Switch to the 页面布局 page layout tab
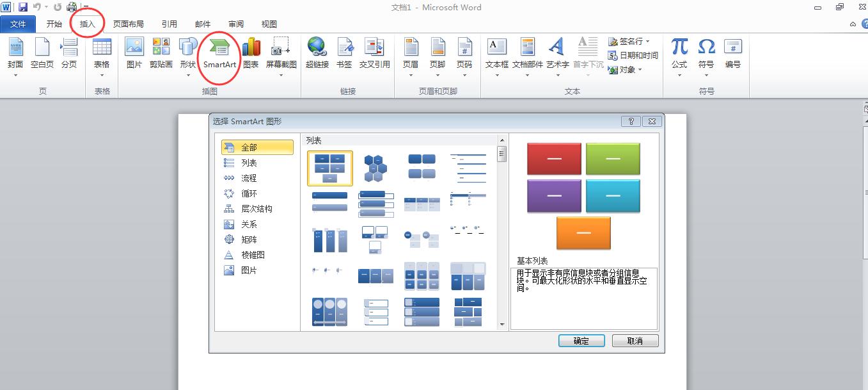The image size is (868, 390). 129,24
